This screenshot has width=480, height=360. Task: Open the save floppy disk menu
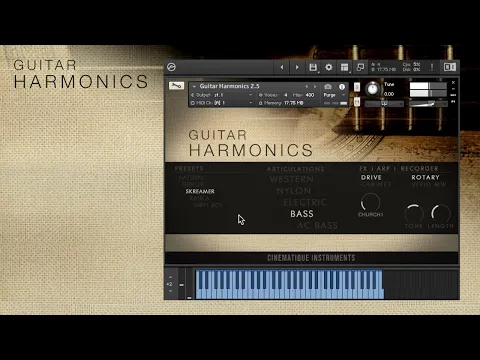coord(313,67)
